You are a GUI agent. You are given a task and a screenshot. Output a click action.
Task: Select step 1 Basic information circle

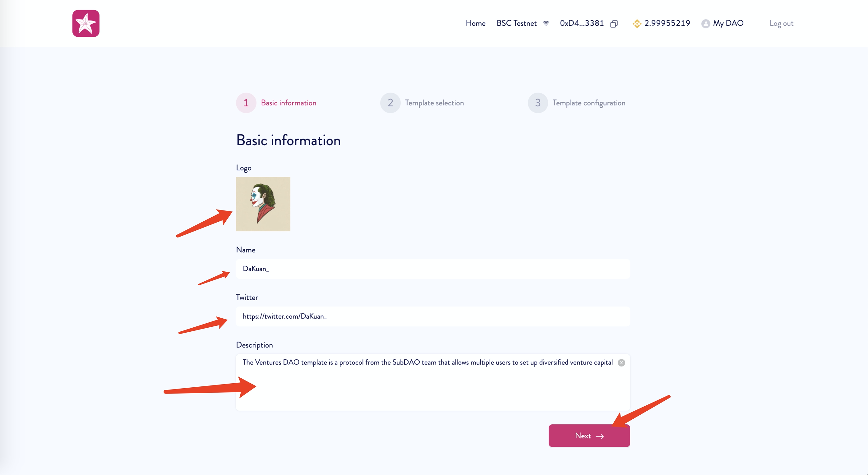[x=246, y=103]
